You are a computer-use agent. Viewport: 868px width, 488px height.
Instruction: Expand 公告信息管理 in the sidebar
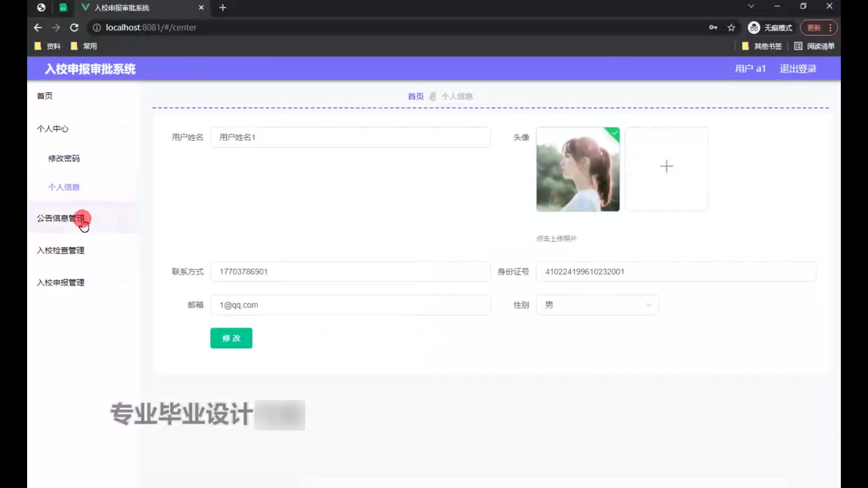tap(81, 218)
